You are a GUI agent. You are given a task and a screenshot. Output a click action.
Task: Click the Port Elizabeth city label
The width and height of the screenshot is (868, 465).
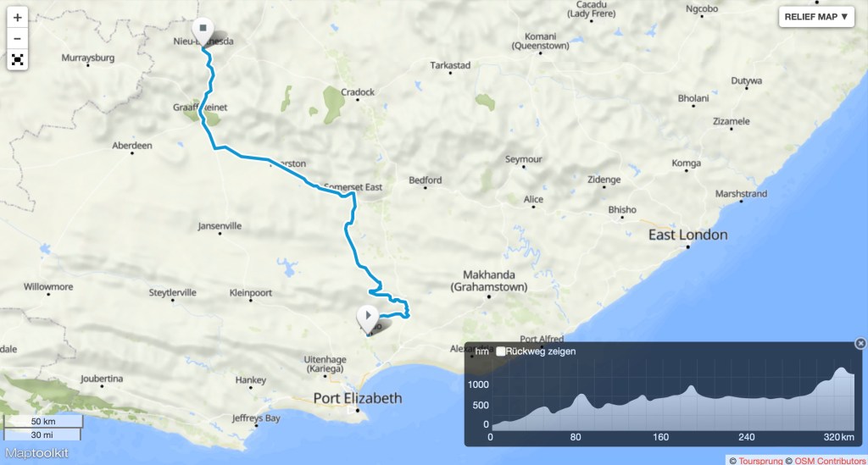coord(358,398)
